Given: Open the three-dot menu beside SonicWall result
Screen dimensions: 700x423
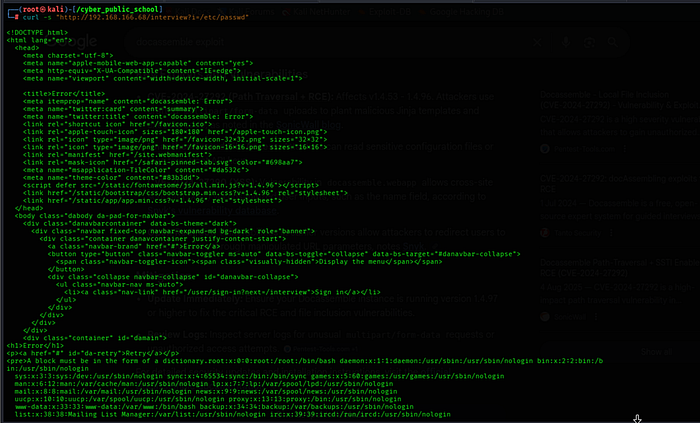Looking at the screenshot, I should (596, 316).
